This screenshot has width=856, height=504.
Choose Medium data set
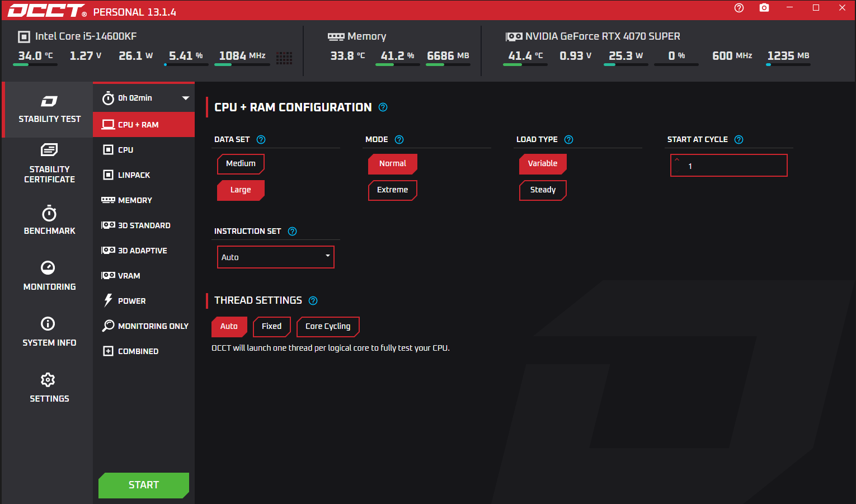click(x=241, y=164)
